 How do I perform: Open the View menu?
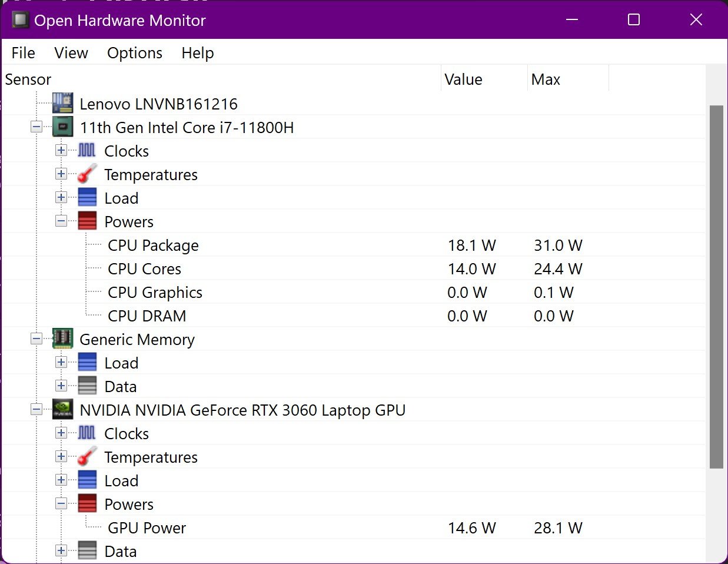click(71, 53)
